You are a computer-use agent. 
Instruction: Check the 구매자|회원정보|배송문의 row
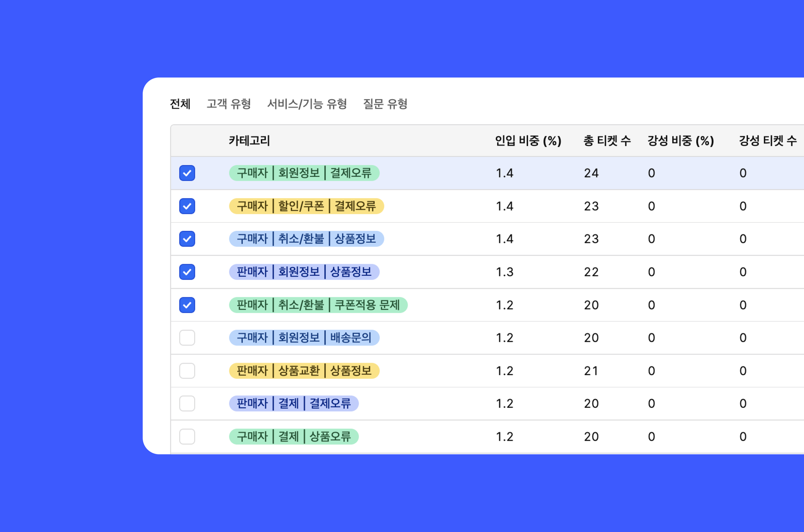point(187,337)
